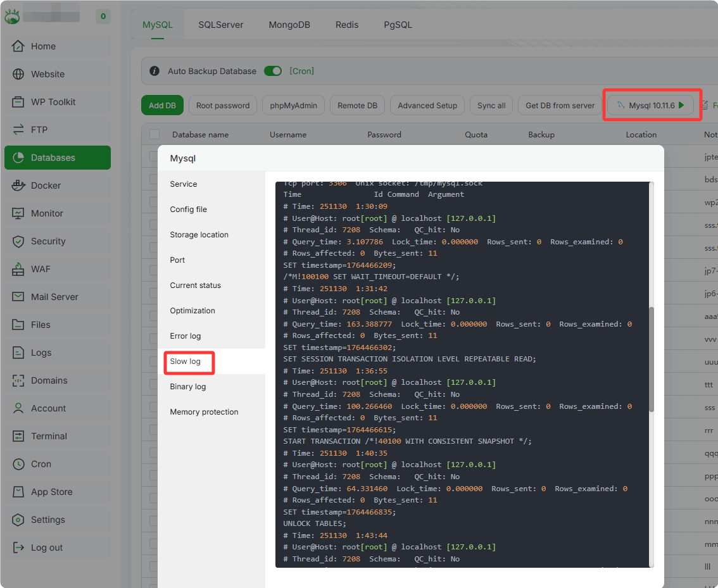
Task: Click the slow log vertical scrollbar
Action: 652,360
